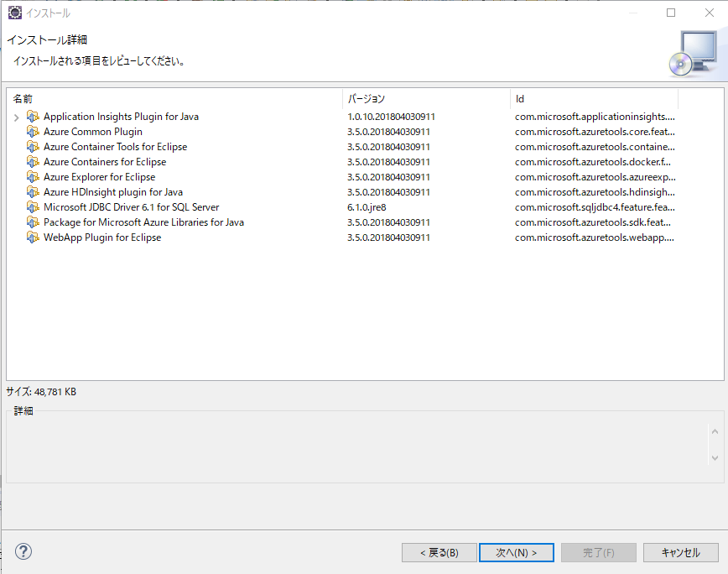Select Azure Containers for Eclipse
The width and height of the screenshot is (728, 574).
tap(105, 162)
